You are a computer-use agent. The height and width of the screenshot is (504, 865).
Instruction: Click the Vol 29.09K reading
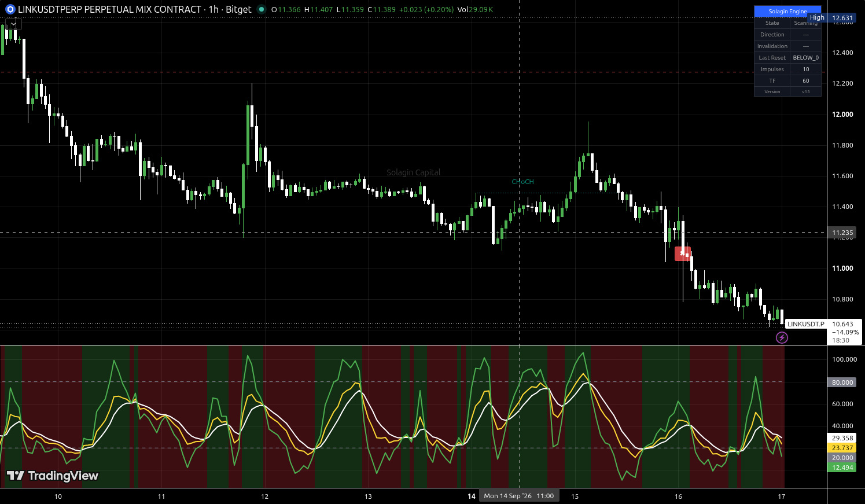pos(475,9)
